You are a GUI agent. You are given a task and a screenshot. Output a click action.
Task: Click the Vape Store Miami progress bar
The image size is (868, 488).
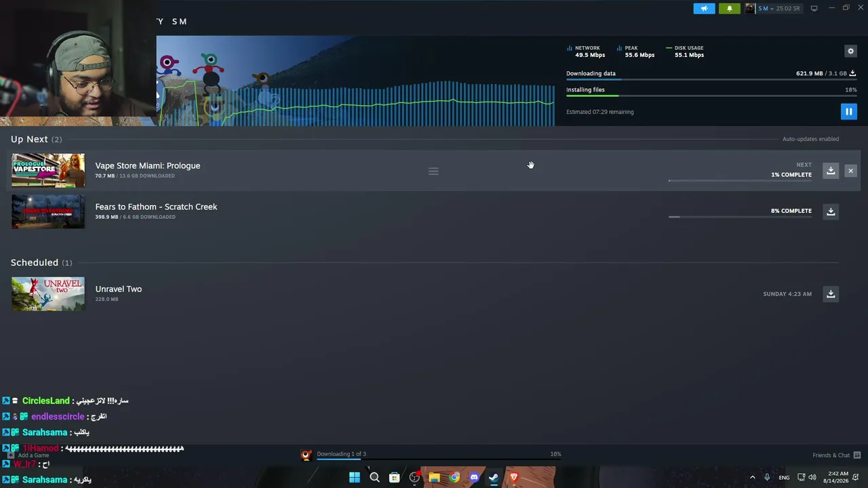pos(740,181)
